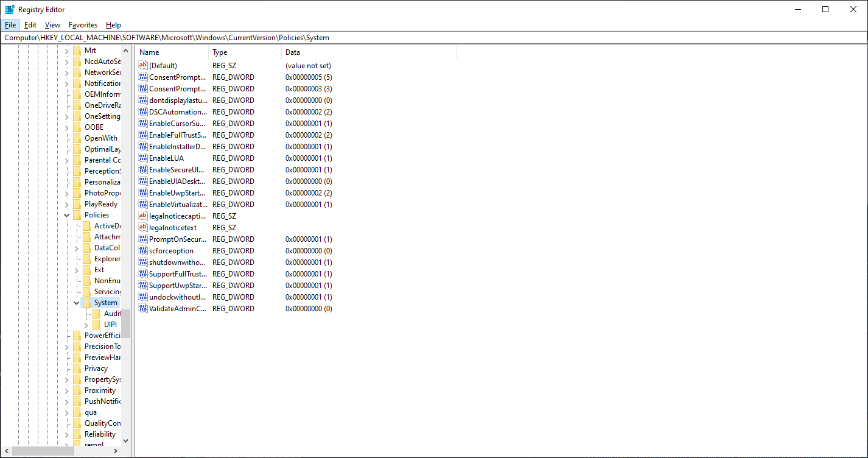Image resolution: width=868 pixels, height=458 pixels.
Task: Expand the NetworkSer key
Action: [x=67, y=72]
